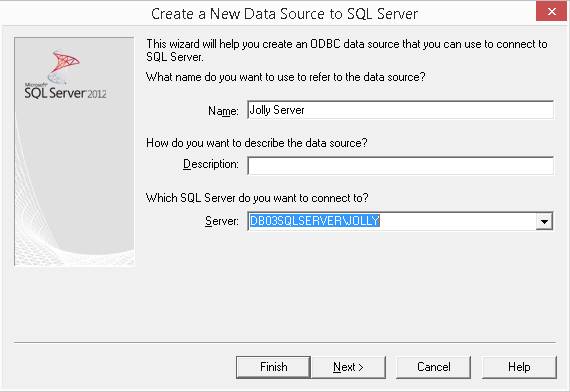Proceed with the Next button
570x392 pixels.
(x=348, y=367)
